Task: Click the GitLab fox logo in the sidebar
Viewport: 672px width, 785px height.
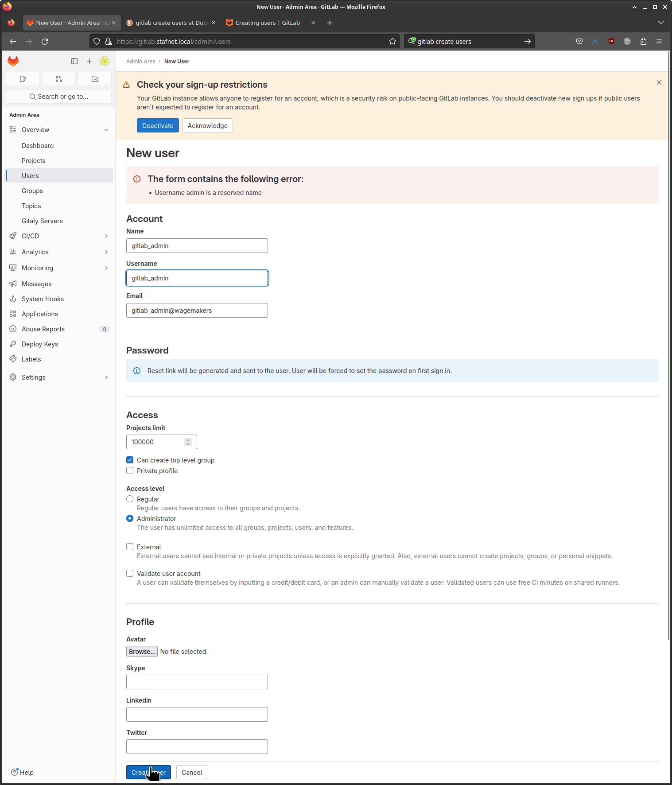Action: (x=13, y=61)
